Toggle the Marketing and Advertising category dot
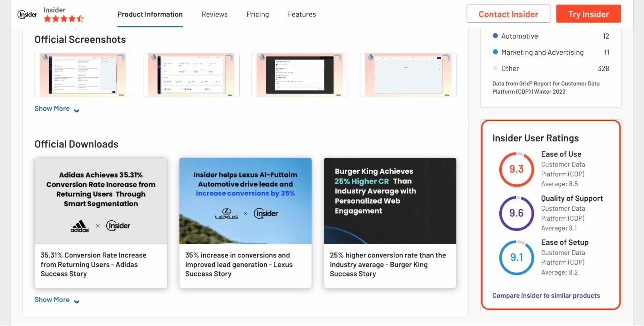644x326 pixels. click(x=495, y=52)
